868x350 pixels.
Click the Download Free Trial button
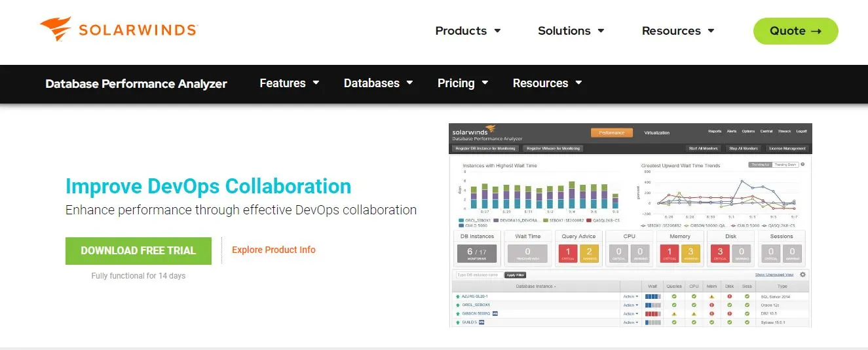pyautogui.click(x=138, y=250)
